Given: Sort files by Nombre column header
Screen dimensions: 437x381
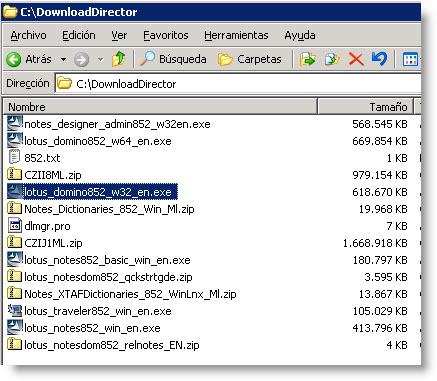Looking at the screenshot, I should pyautogui.click(x=160, y=107).
